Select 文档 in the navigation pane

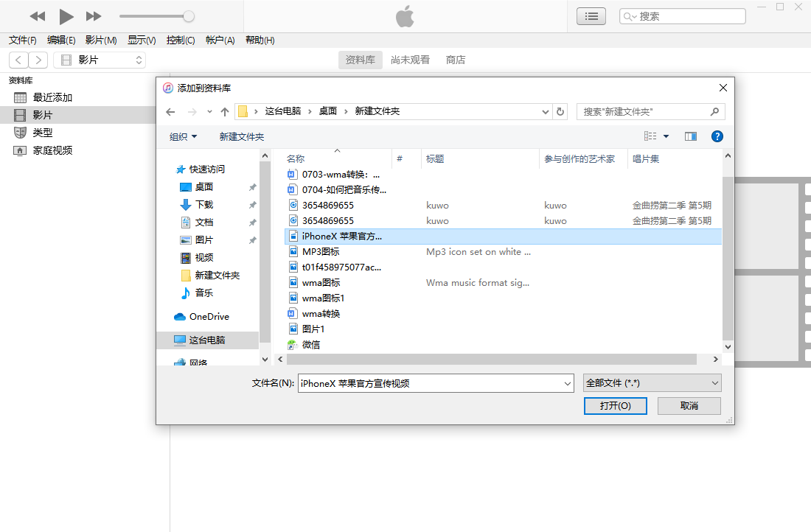tap(203, 223)
